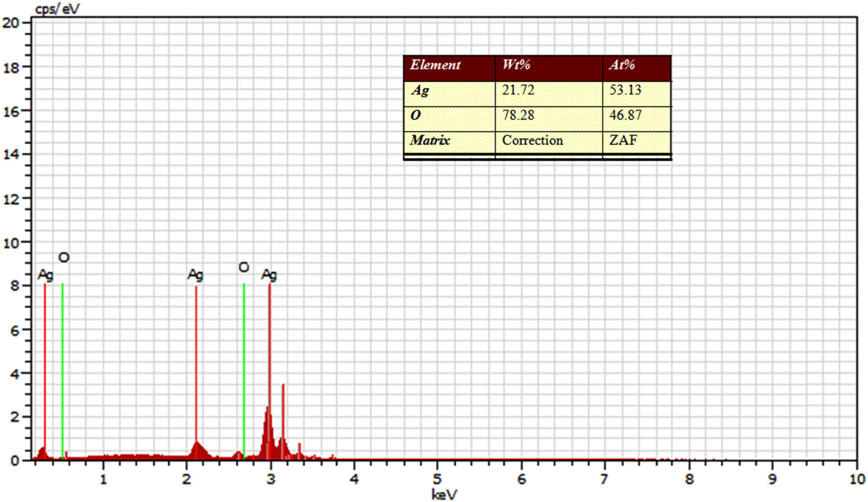Click the At% column header
The image size is (868, 502).
click(622, 65)
